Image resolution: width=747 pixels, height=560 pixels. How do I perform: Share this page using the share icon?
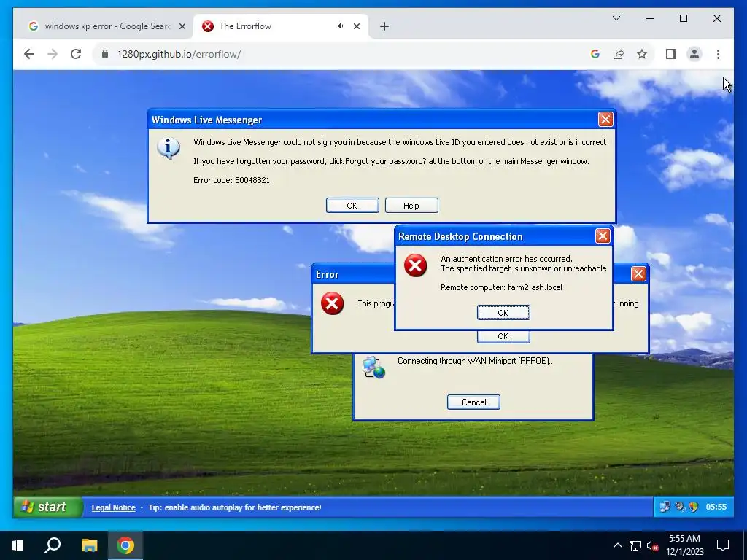[x=619, y=54]
